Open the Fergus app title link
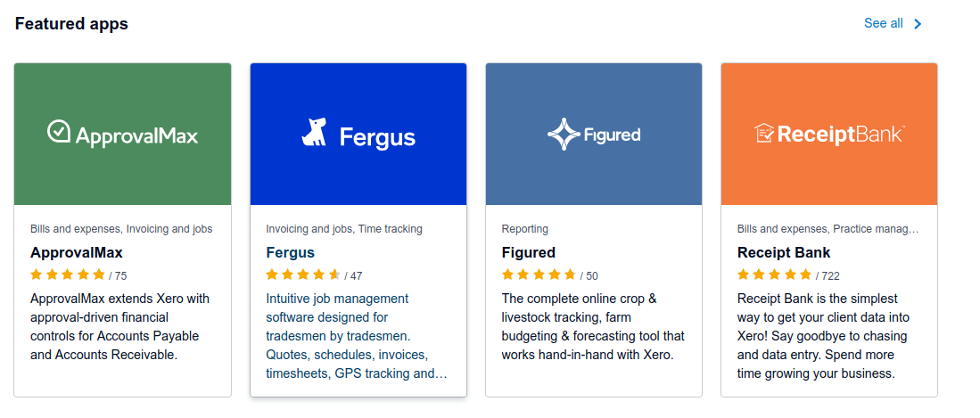This screenshot has width=980, height=418. pos(291,252)
